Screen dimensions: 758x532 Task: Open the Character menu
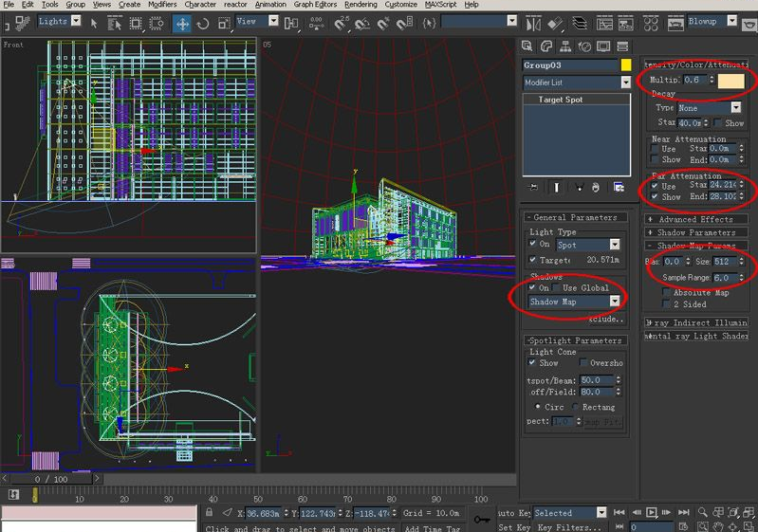point(200,5)
